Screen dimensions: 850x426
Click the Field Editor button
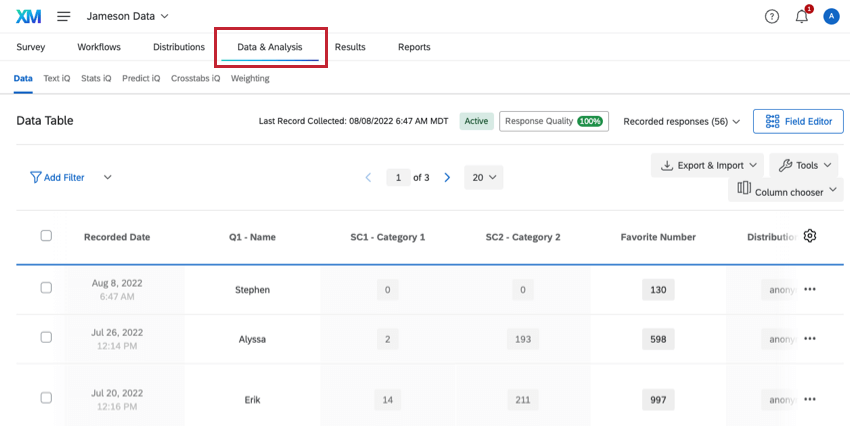(798, 121)
